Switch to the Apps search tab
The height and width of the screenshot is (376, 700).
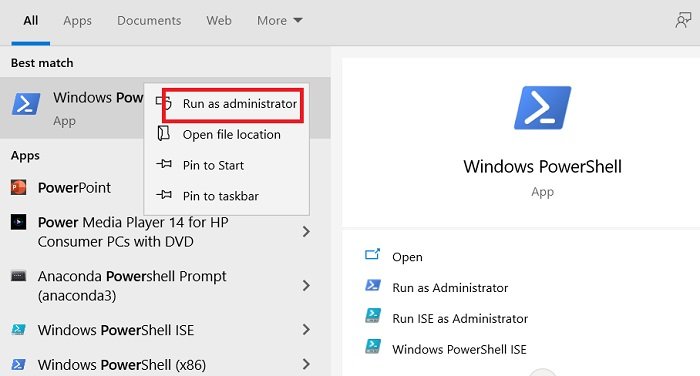(x=77, y=21)
